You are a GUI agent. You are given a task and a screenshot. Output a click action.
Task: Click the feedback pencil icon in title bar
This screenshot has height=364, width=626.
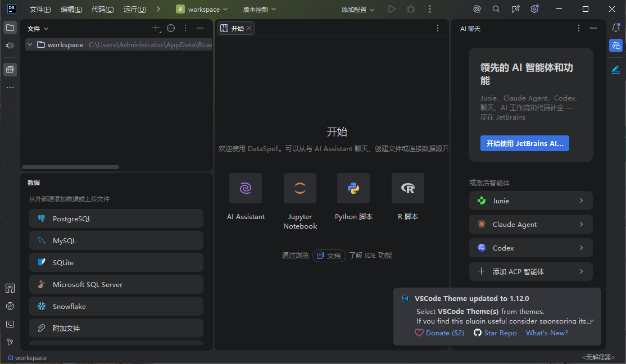[515, 9]
